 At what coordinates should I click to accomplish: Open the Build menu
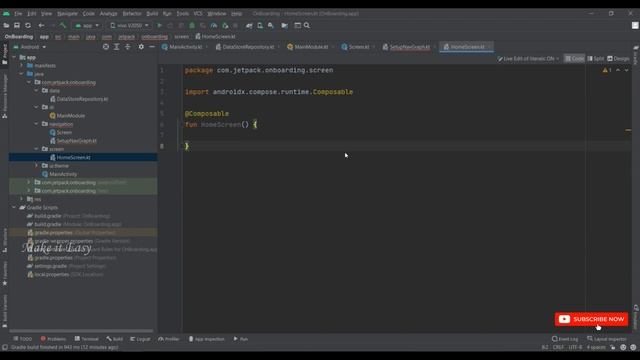(x=152, y=13)
